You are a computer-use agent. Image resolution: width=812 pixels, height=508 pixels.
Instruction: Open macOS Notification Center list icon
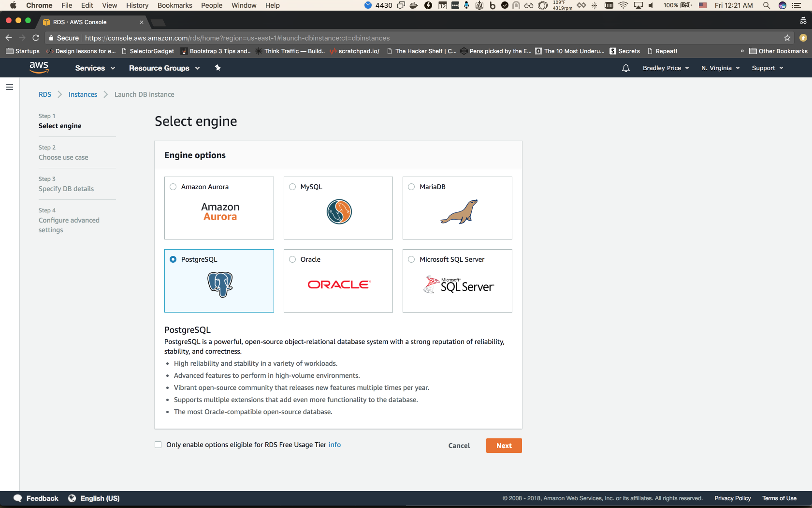pyautogui.click(x=797, y=5)
